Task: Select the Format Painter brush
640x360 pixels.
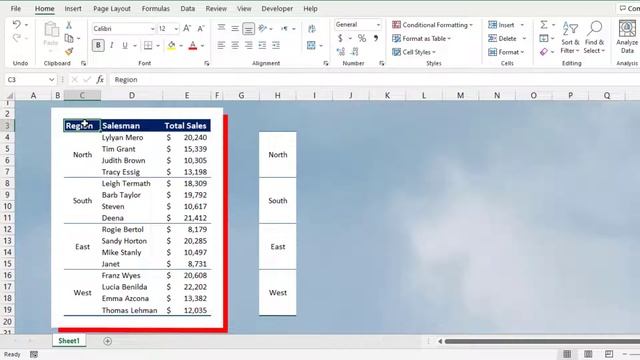Action: [69, 51]
